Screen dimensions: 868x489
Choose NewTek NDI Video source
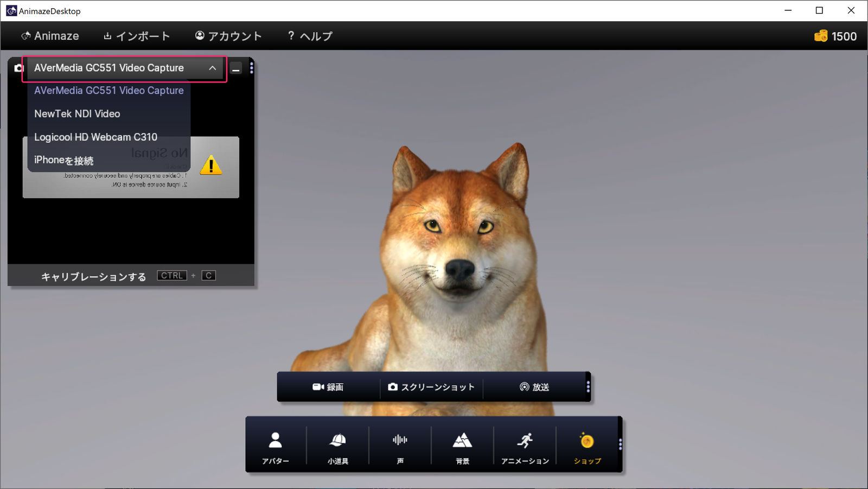coord(77,114)
